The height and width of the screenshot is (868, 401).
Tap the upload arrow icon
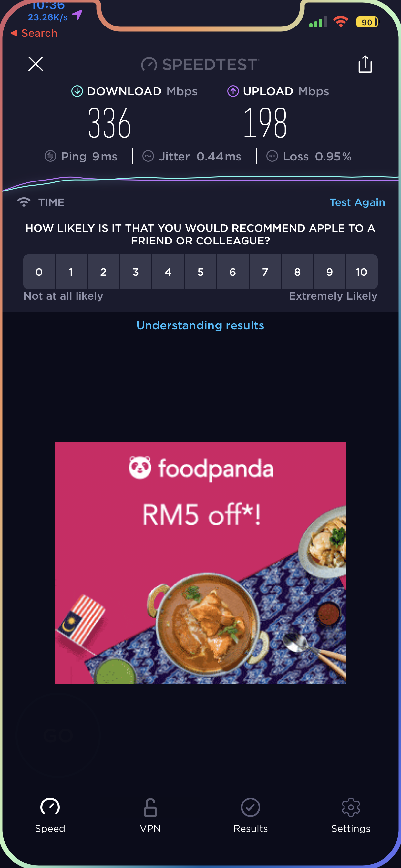(x=233, y=91)
